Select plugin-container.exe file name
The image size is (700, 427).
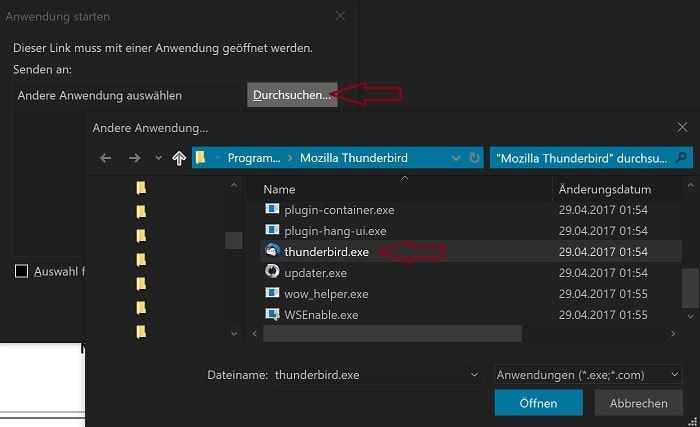point(339,210)
